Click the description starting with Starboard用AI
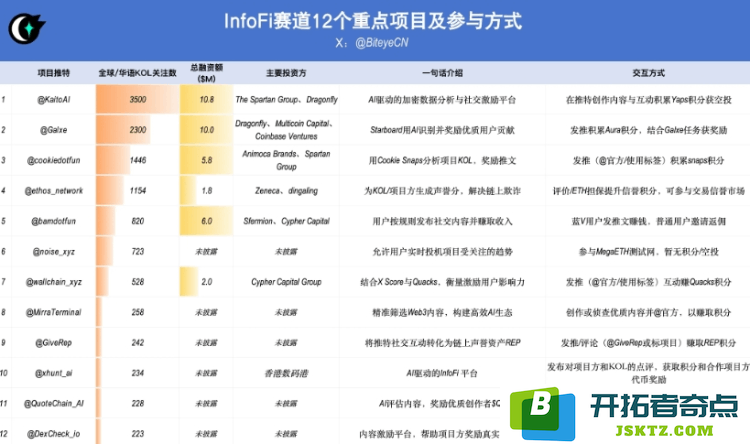This screenshot has width=750, height=444. pyautogui.click(x=442, y=130)
